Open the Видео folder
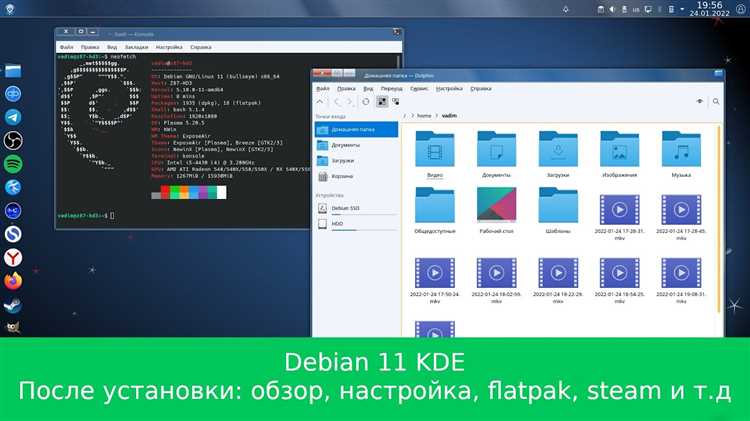Viewport: 750px width, 421px height. 435,154
